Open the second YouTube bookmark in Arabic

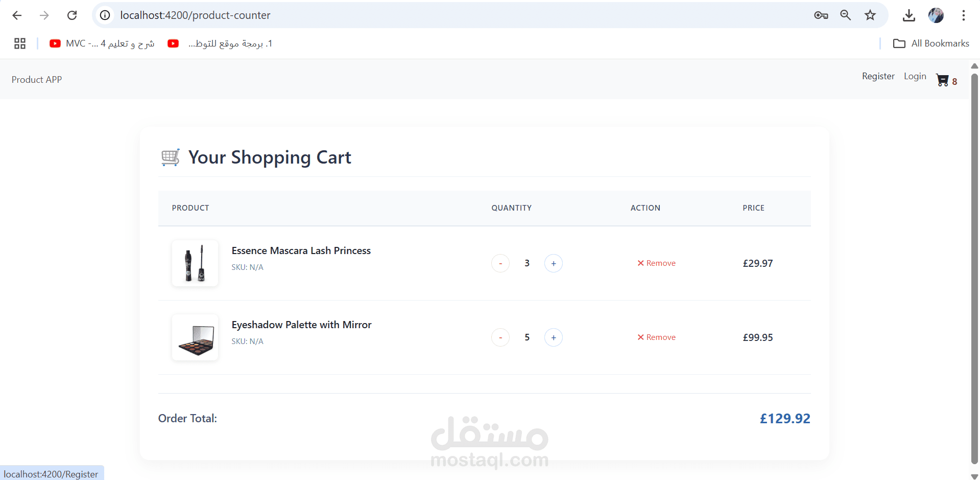click(x=220, y=43)
